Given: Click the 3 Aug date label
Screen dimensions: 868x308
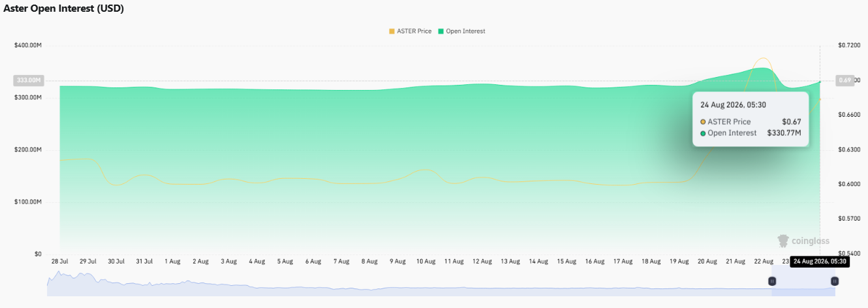Looking at the screenshot, I should pos(228,261).
